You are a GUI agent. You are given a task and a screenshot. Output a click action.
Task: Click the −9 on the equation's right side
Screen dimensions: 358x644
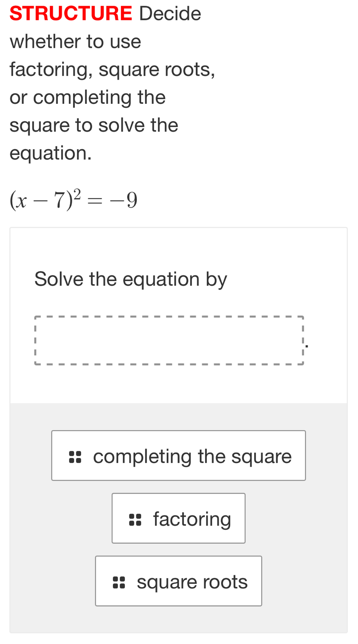coord(124,200)
